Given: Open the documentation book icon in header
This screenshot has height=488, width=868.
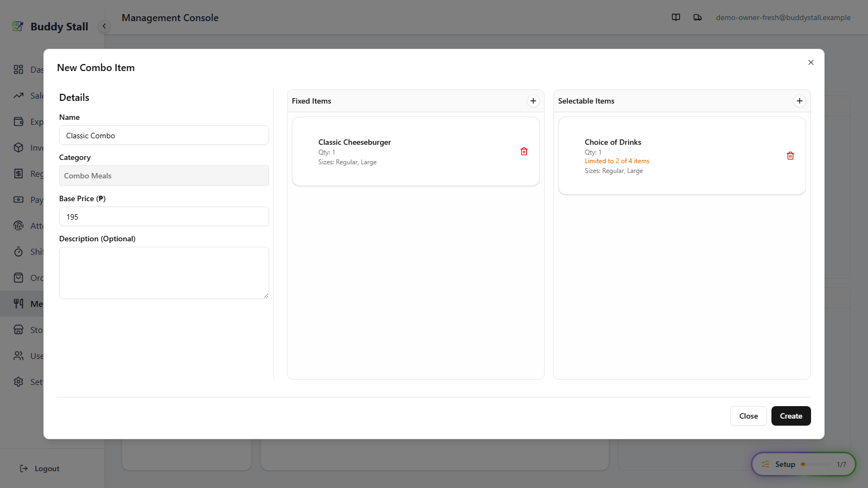Looking at the screenshot, I should tap(676, 17).
